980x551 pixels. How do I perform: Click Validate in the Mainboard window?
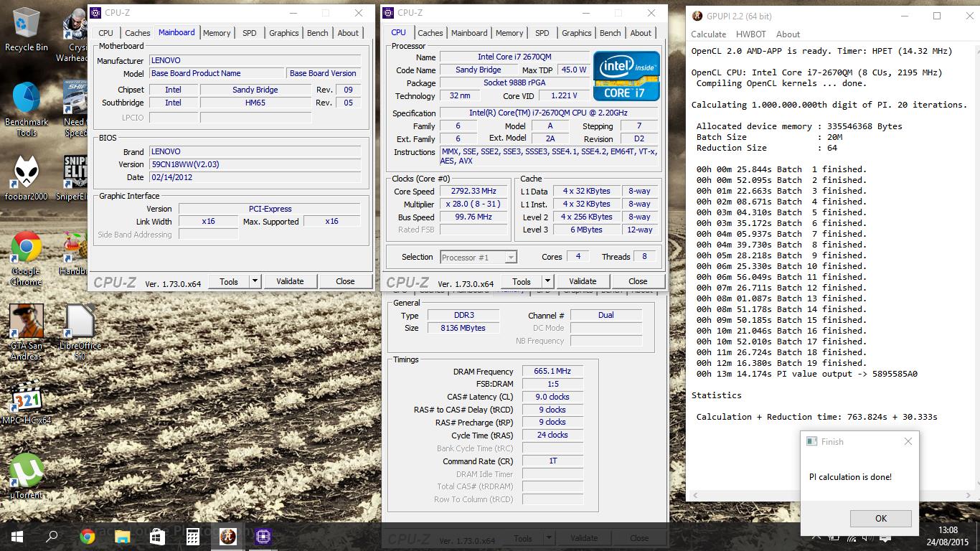(x=290, y=281)
